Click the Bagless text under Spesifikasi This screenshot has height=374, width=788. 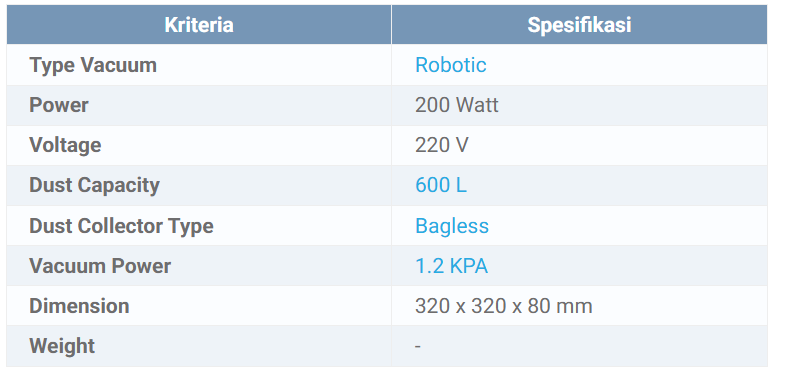[452, 226]
